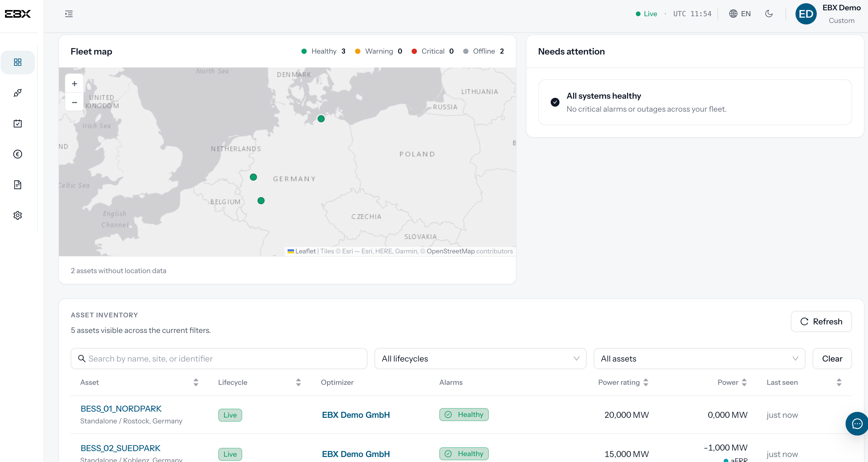Click the Fleet map heading
This screenshot has height=462, width=868.
point(91,51)
